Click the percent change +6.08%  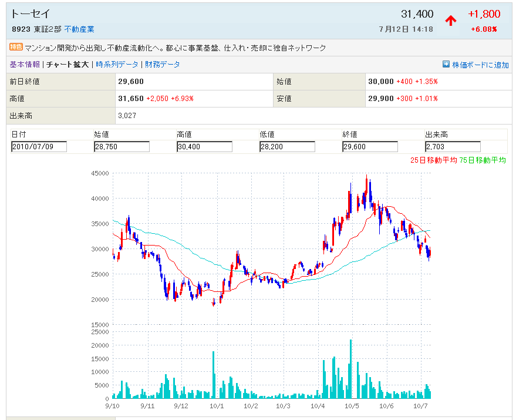point(484,29)
